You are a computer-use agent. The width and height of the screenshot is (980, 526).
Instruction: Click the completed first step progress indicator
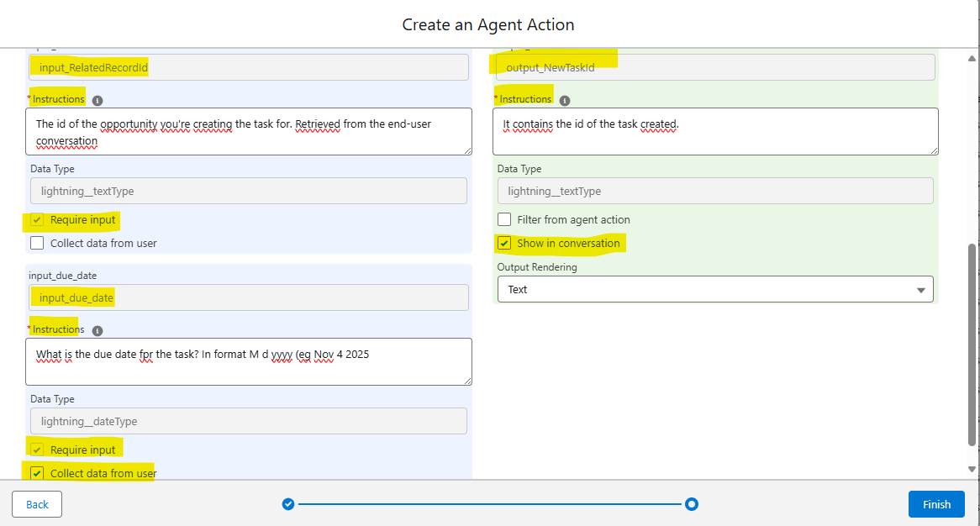point(288,504)
